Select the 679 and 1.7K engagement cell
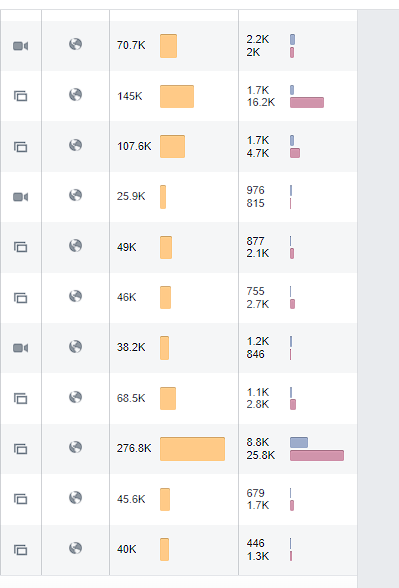 click(x=298, y=499)
